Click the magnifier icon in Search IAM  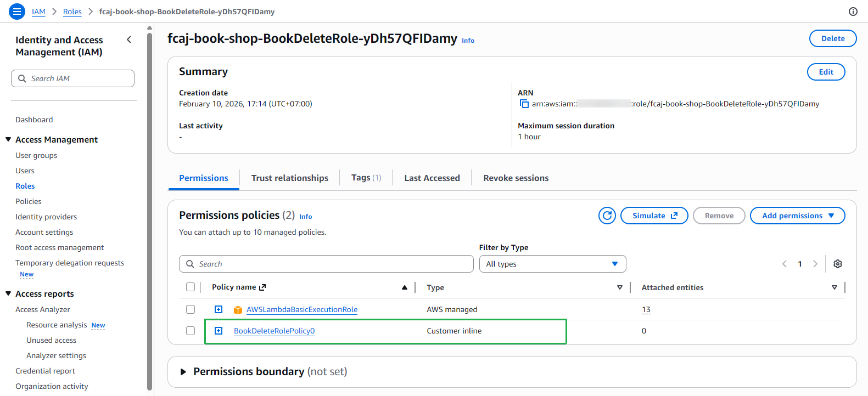22,78
